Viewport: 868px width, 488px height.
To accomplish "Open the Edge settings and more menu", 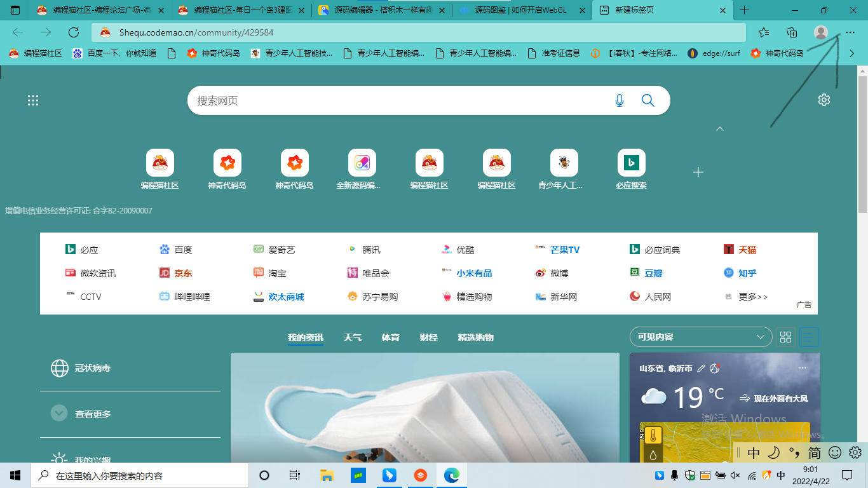I will (x=850, y=32).
